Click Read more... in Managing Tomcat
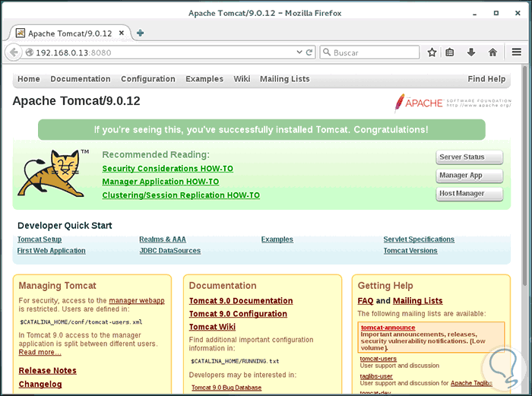Viewport: 532px width, 396px height. pyautogui.click(x=40, y=352)
